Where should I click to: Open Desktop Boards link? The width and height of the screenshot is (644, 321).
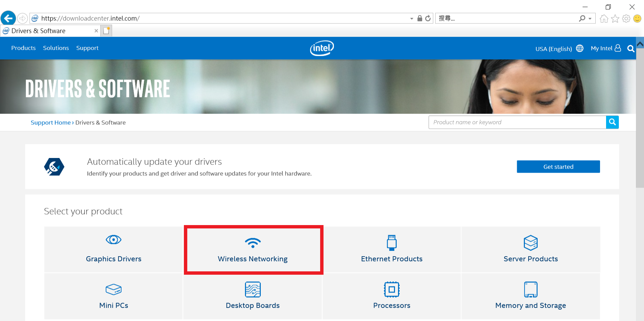[253, 306]
